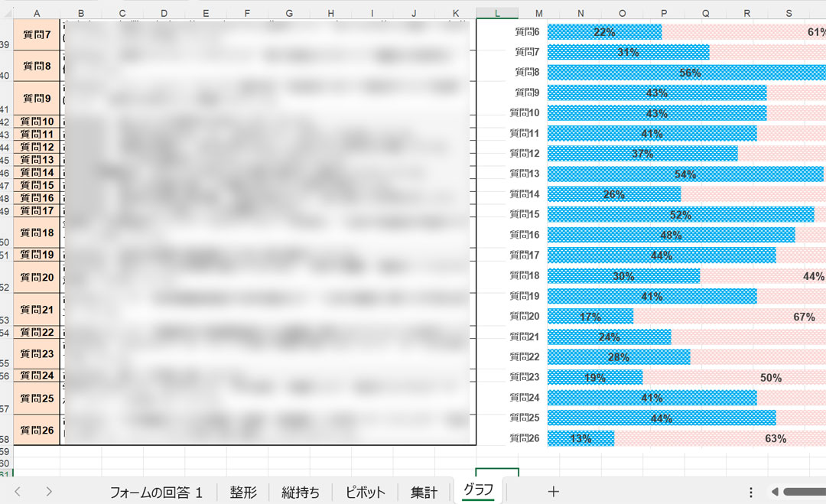Select column L header
This screenshot has height=504, width=826.
point(497,13)
